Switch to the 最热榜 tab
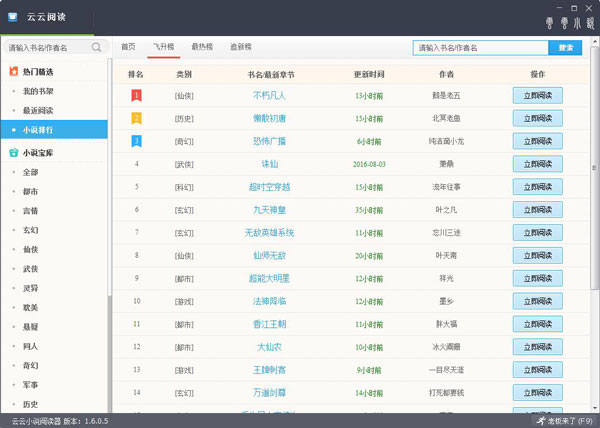Screen dimensions: 600x428 click(202, 47)
